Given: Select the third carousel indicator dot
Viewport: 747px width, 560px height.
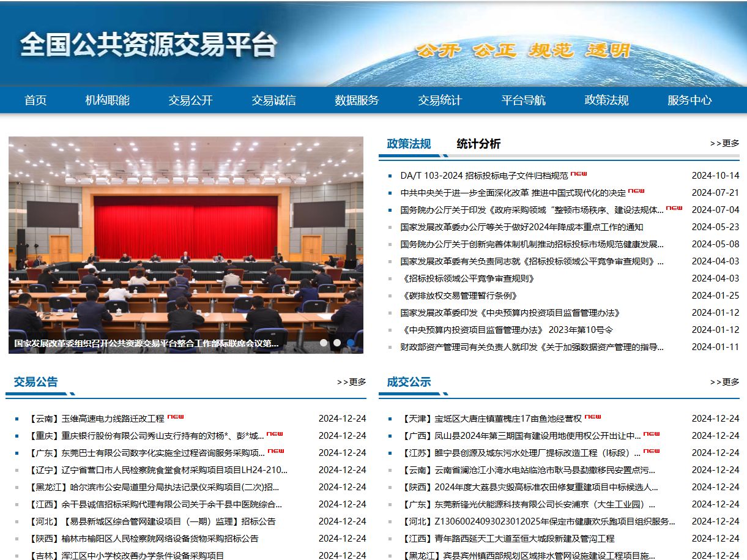Looking at the screenshot, I should pos(351,343).
